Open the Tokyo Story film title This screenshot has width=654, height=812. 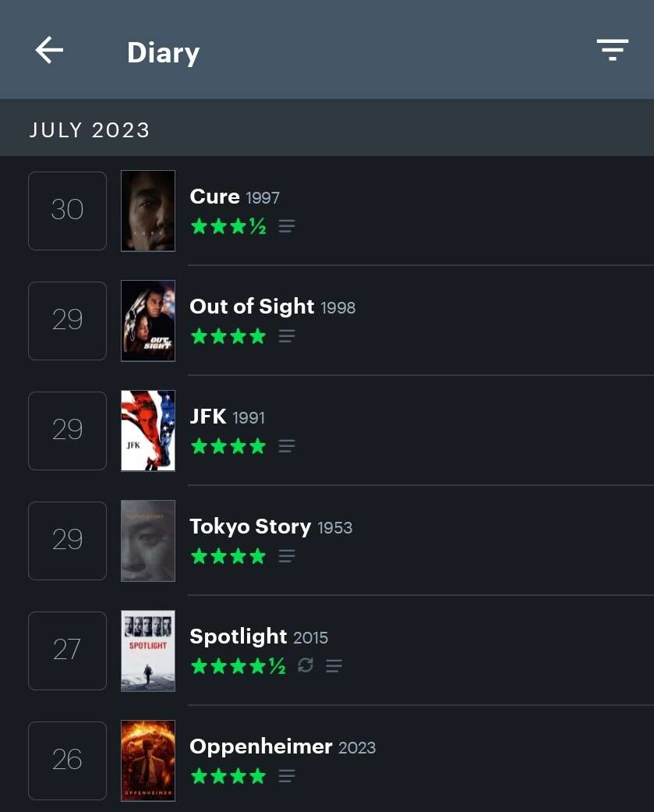[250, 527]
